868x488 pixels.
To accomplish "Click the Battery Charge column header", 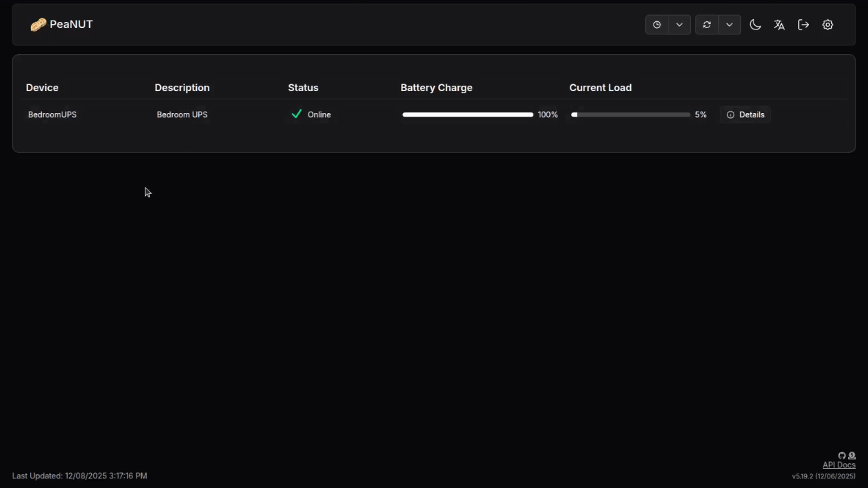I will tap(436, 88).
